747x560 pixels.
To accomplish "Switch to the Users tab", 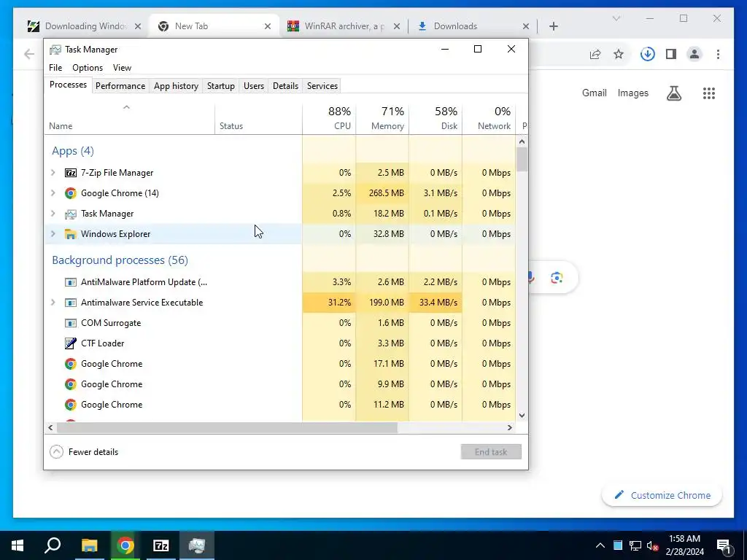I will click(x=253, y=86).
